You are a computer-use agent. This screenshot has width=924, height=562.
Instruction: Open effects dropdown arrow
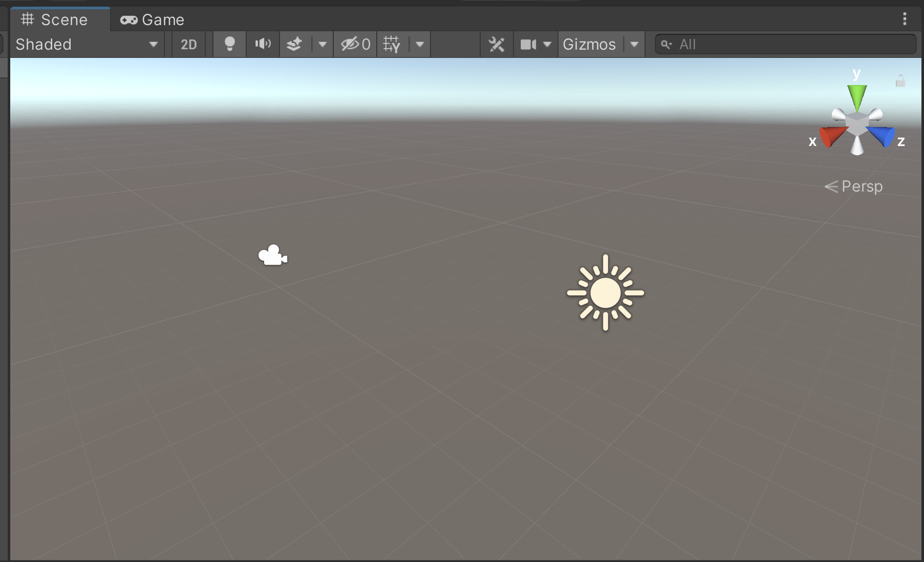coord(323,45)
